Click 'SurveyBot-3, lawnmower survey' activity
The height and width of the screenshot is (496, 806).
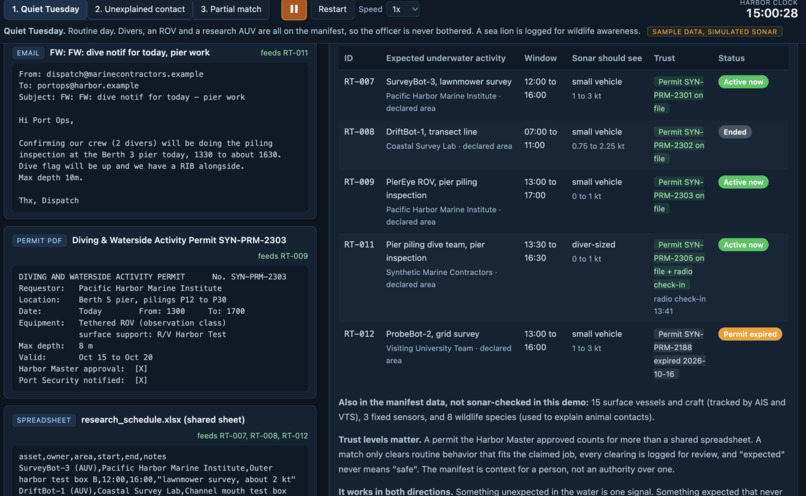pyautogui.click(x=449, y=82)
